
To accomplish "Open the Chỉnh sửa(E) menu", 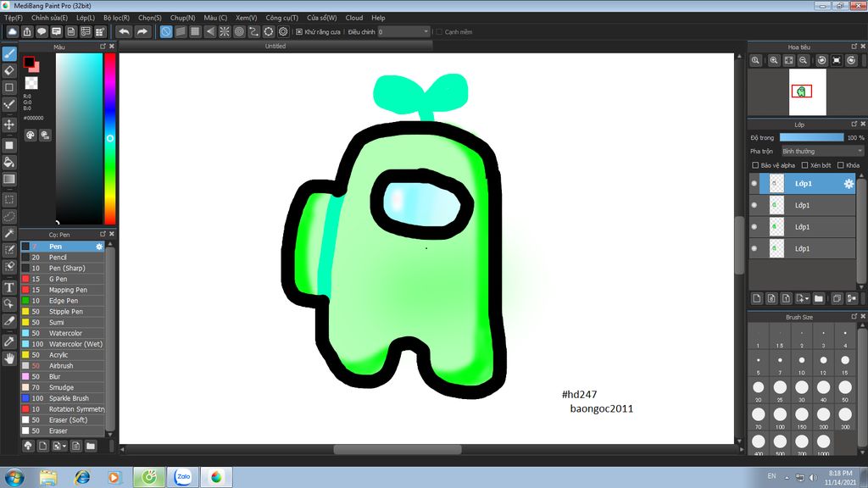I will 49,18.
